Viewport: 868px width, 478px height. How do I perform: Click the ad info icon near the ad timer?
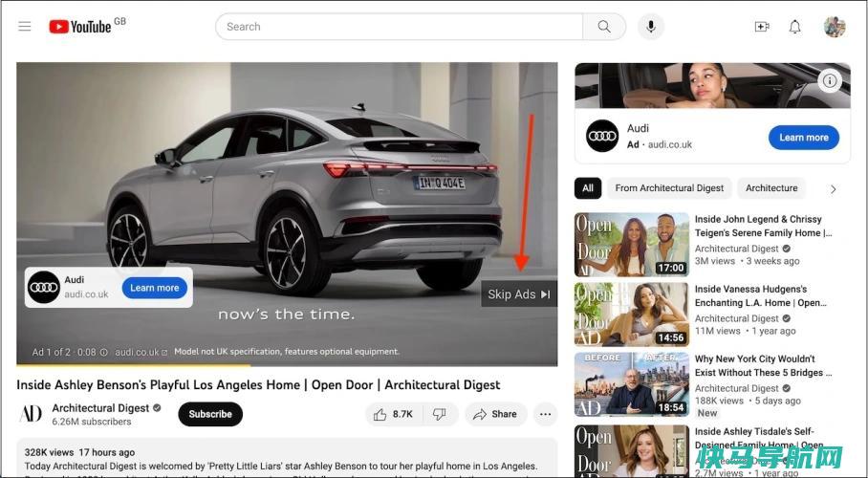pos(103,352)
